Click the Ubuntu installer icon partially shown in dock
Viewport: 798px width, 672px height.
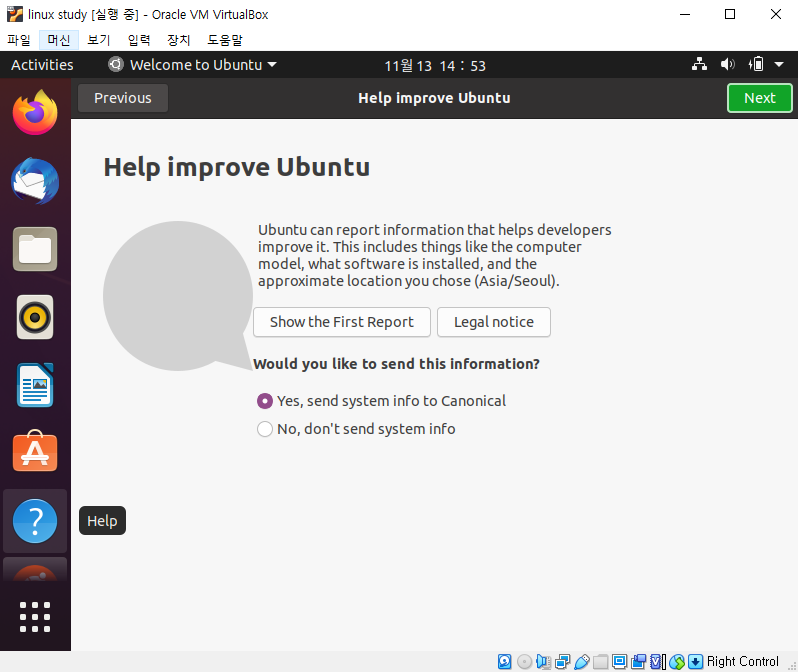(35, 570)
